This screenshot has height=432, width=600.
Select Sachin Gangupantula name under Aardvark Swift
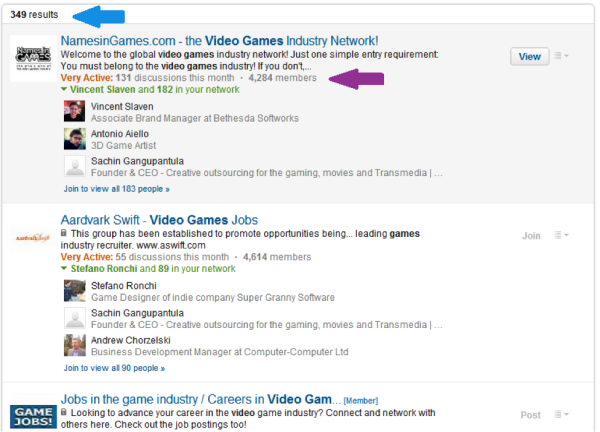pyautogui.click(x=137, y=313)
